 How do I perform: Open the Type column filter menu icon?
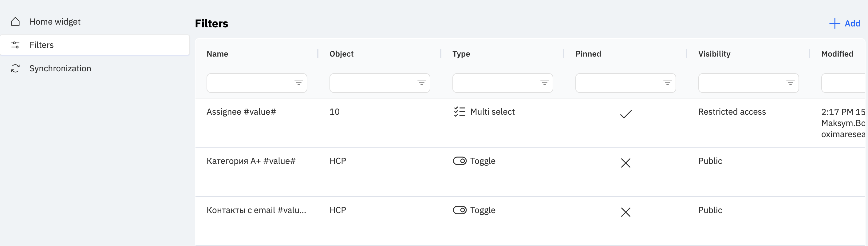coord(545,83)
